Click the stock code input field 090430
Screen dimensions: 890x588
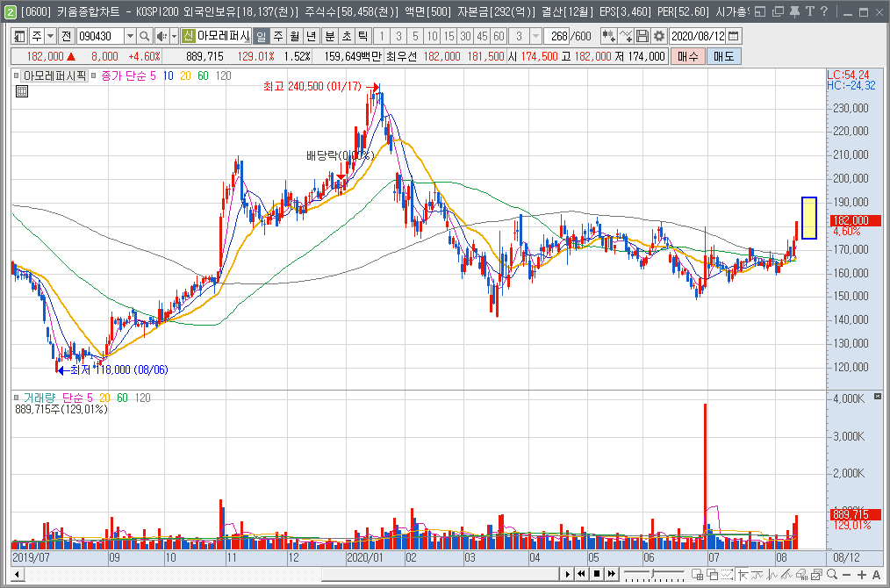pos(100,36)
